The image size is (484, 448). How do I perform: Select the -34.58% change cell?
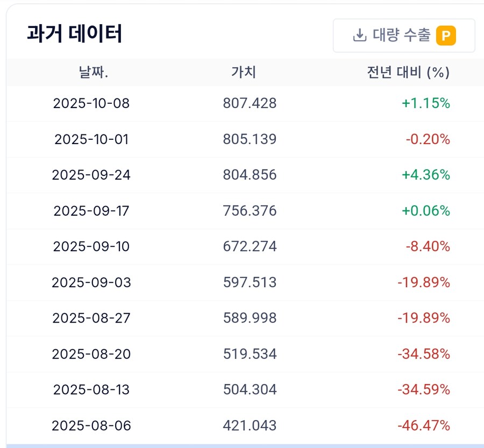pyautogui.click(x=423, y=354)
